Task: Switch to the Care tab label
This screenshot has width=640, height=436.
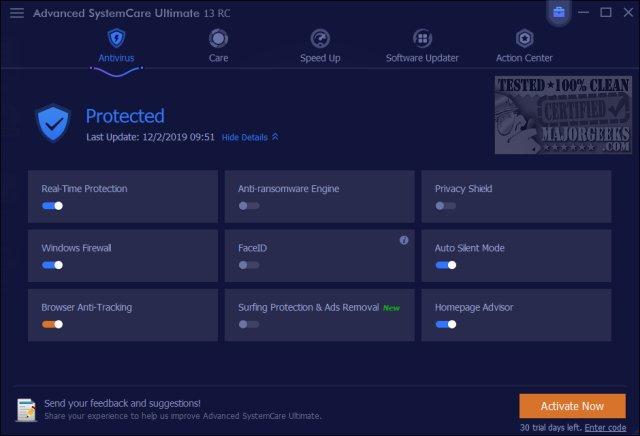Action: pyautogui.click(x=218, y=58)
